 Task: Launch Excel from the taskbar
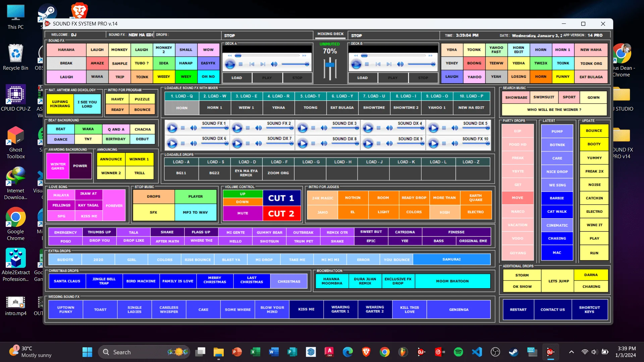click(x=255, y=352)
